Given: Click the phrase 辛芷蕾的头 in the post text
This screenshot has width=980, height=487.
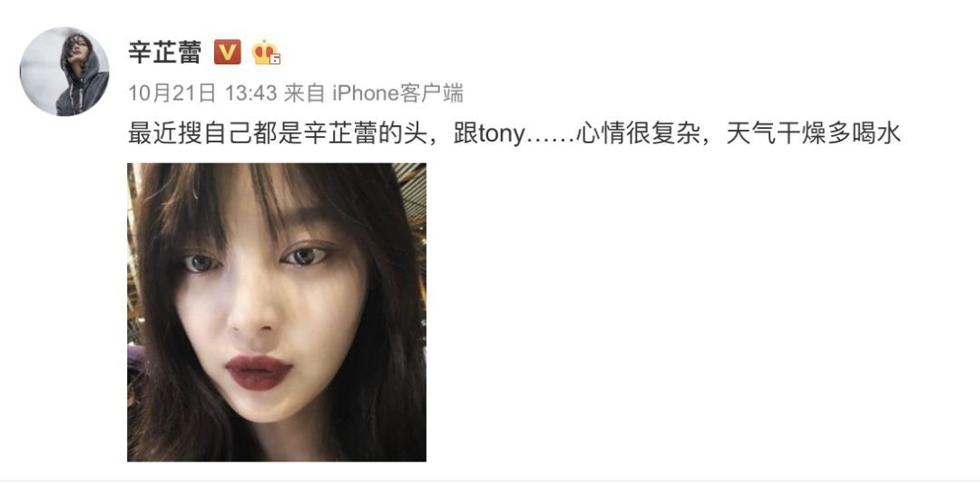Looking at the screenshot, I should pos(367,133).
